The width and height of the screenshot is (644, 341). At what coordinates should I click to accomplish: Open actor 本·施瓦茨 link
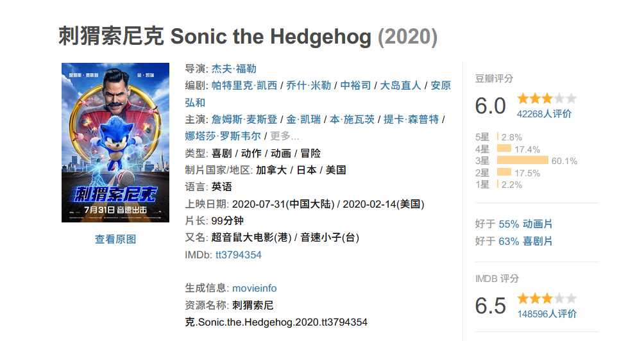click(x=352, y=119)
